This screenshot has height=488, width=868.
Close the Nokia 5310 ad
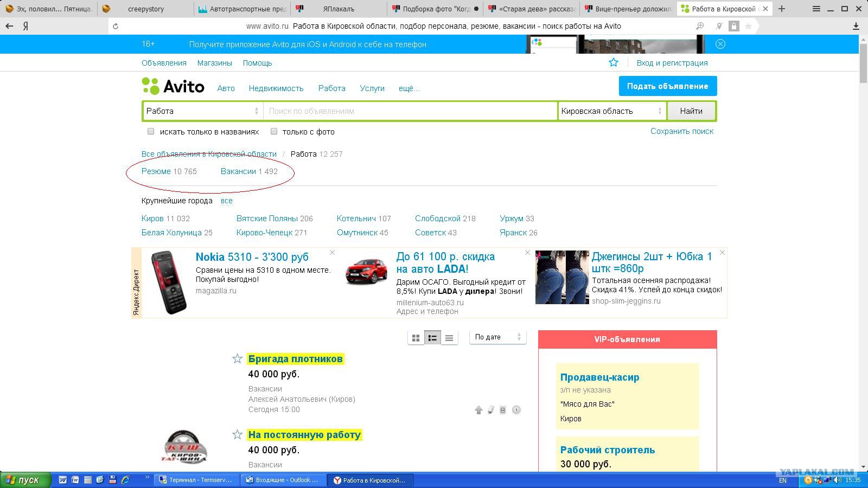pyautogui.click(x=332, y=252)
